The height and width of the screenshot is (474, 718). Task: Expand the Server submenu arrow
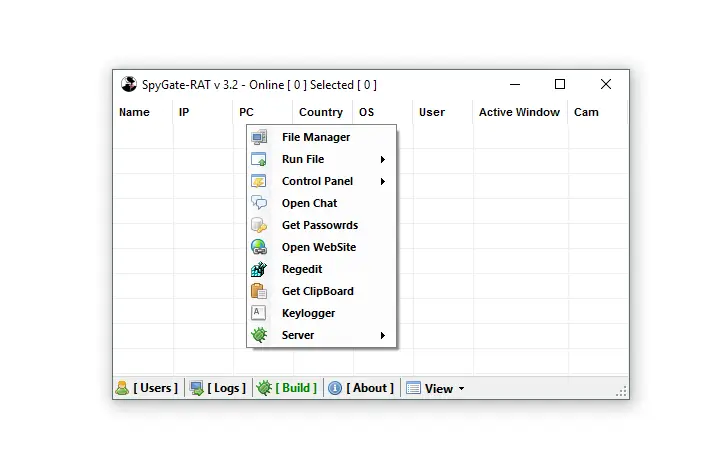click(383, 335)
